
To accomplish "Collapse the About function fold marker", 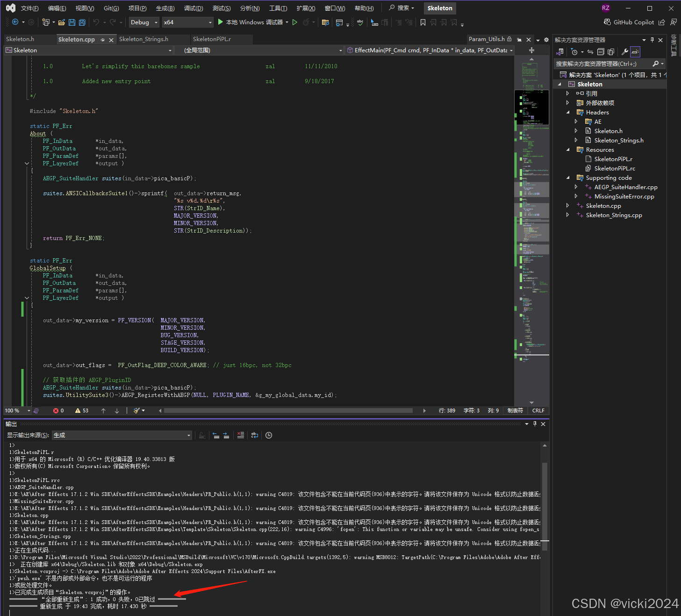I will (27, 163).
